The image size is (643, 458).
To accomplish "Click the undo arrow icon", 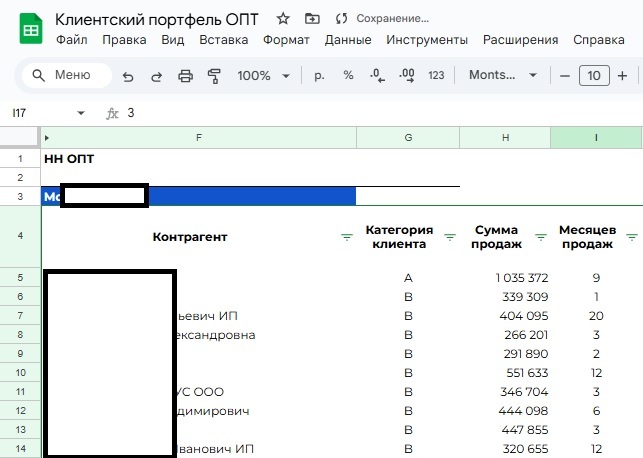I will pos(127,76).
